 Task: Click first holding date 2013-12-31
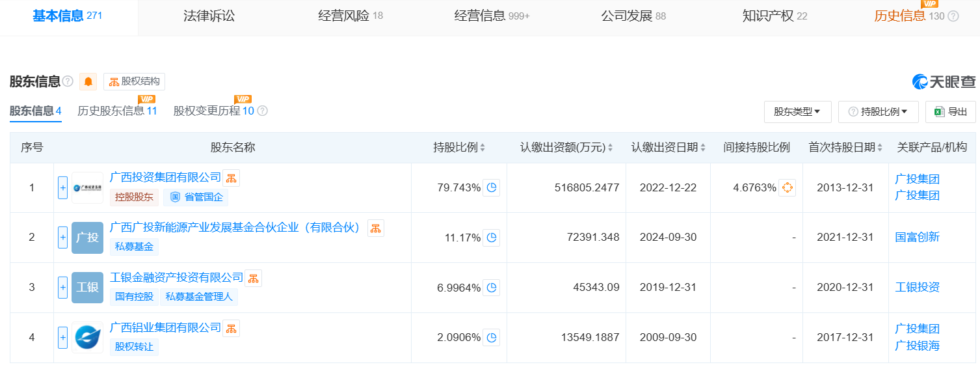(x=845, y=187)
